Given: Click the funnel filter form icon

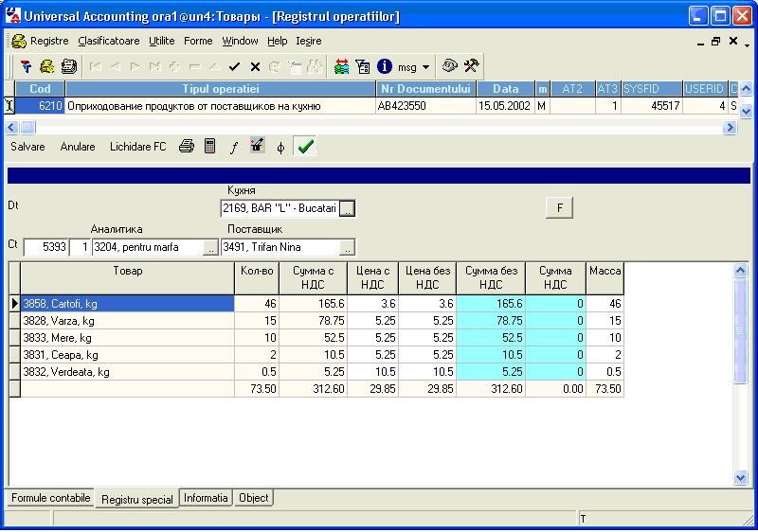Looking at the screenshot, I should [x=363, y=66].
